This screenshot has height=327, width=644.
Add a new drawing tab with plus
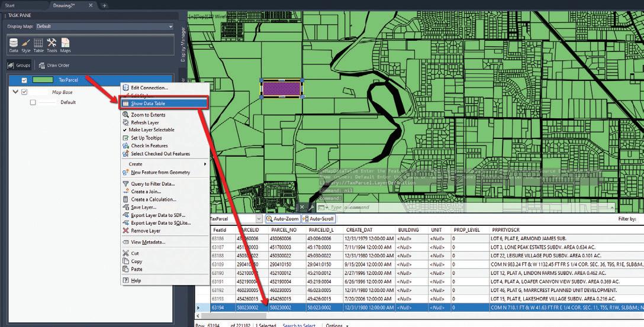point(104,5)
